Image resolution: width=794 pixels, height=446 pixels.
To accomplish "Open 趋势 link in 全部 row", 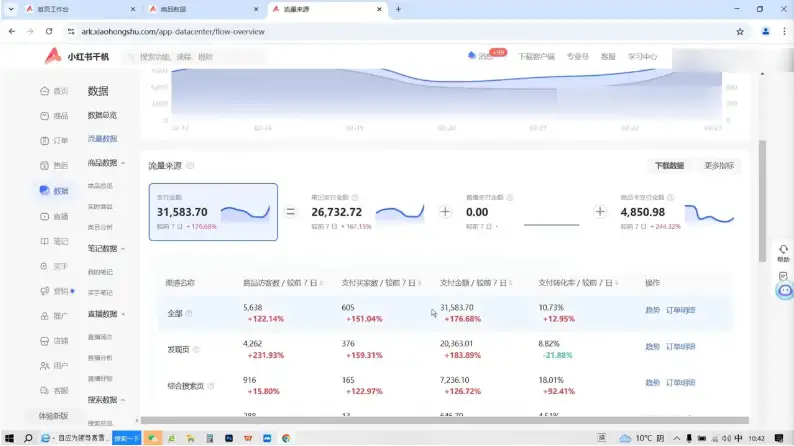I will [652, 310].
